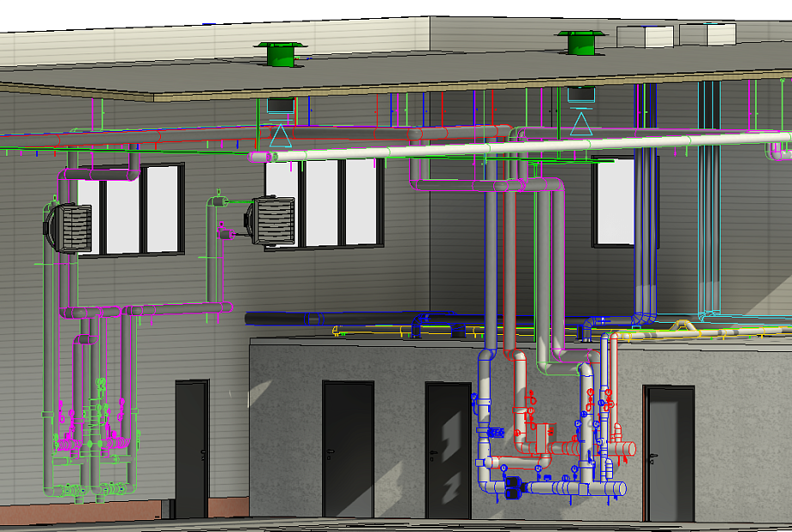792x532 pixels.
Task: Select the right green roof exhaust fan
Action: click(x=581, y=43)
